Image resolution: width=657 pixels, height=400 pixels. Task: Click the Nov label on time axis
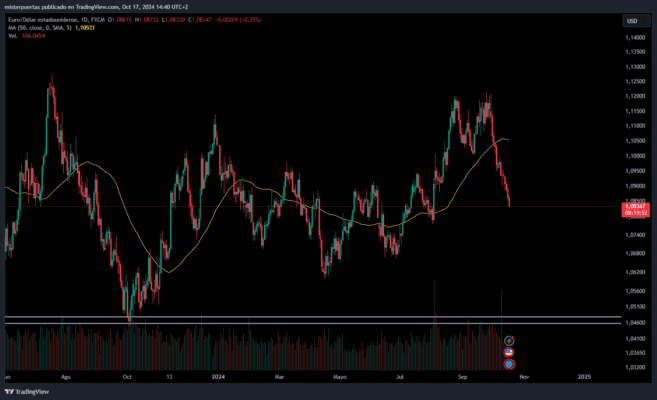click(528, 378)
